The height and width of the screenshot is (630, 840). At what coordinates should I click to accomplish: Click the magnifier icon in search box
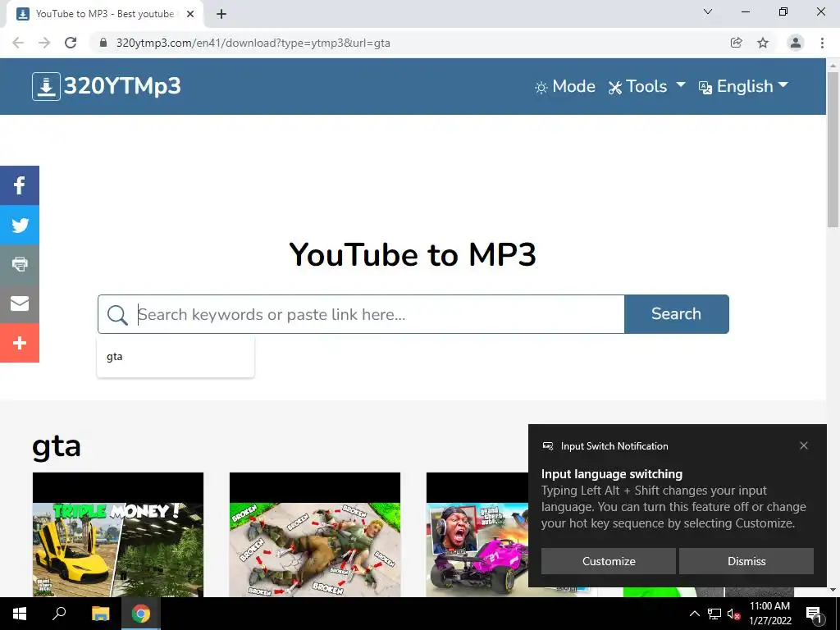(x=117, y=315)
